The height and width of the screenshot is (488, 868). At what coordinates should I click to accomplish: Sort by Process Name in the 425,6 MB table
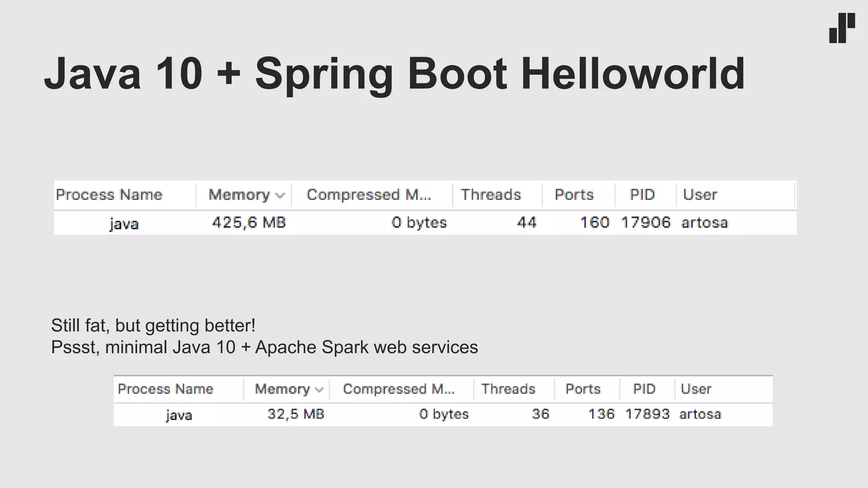[109, 195]
